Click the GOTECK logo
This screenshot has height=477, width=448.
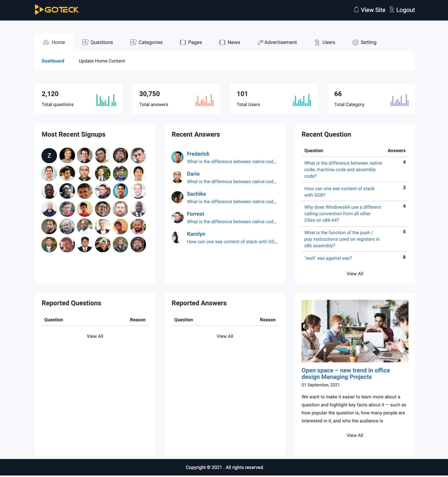point(57,10)
